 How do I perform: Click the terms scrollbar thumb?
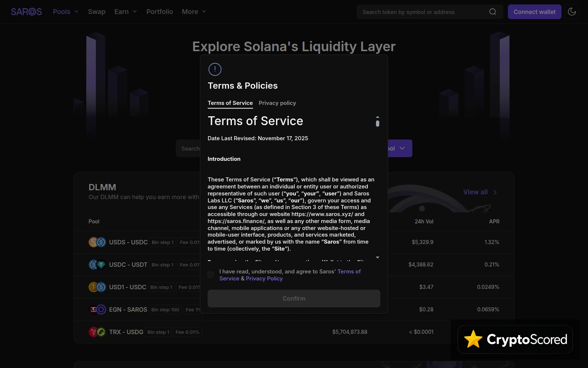[377, 123]
